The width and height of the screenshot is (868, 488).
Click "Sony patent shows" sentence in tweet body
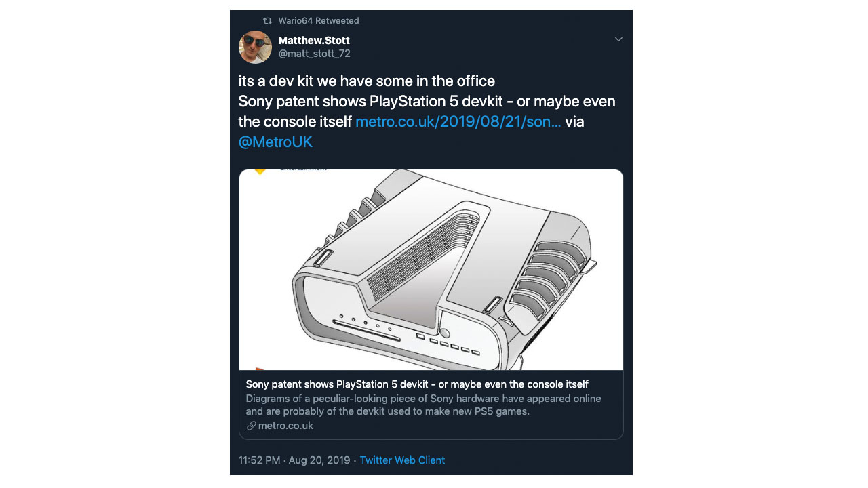[427, 102]
